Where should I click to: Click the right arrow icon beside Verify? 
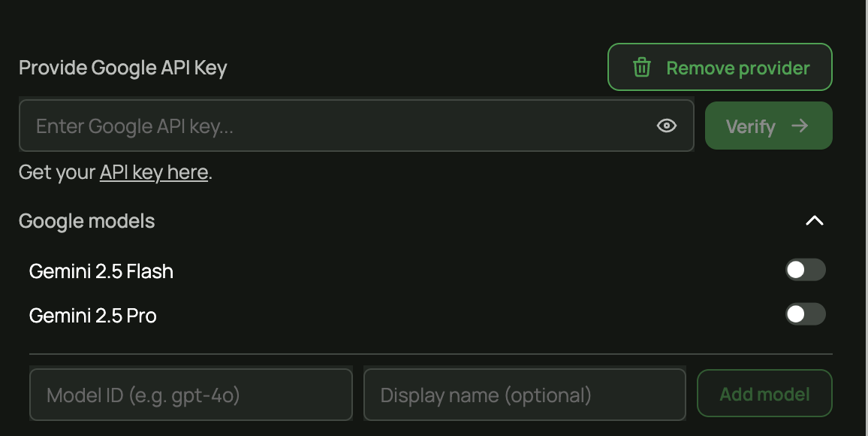(800, 126)
